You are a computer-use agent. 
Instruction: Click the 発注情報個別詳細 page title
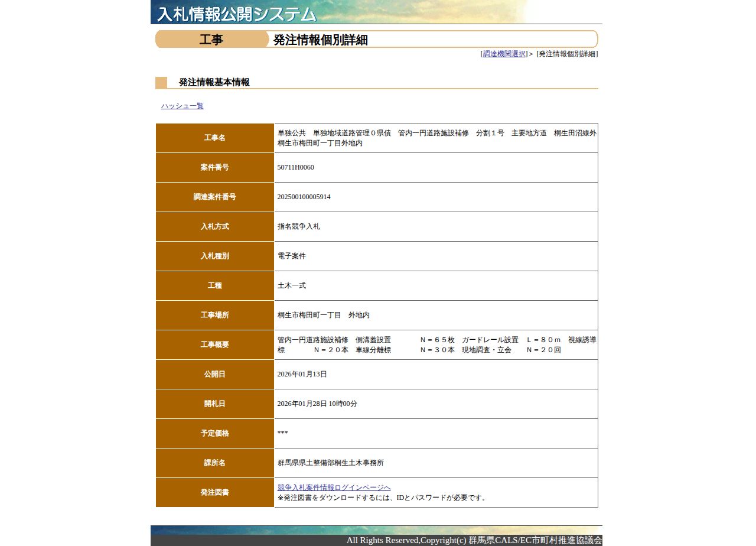click(x=321, y=40)
